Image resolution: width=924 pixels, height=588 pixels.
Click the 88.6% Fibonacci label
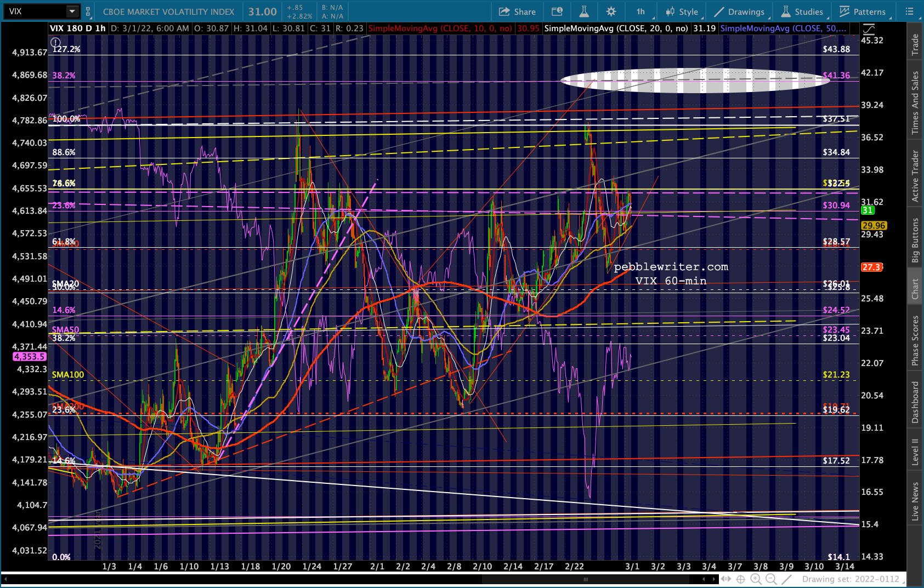(64, 152)
